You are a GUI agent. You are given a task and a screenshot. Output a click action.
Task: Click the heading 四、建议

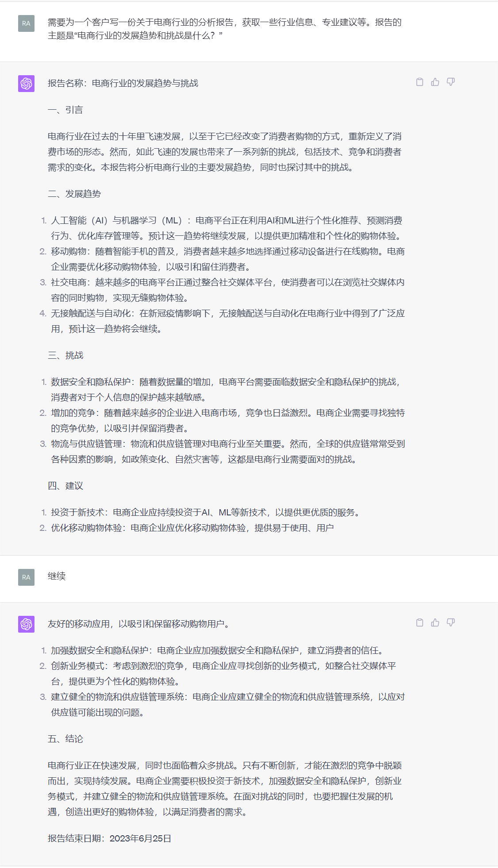click(x=65, y=486)
